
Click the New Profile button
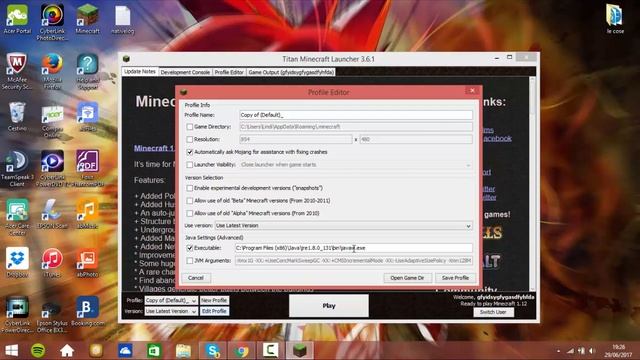click(214, 300)
